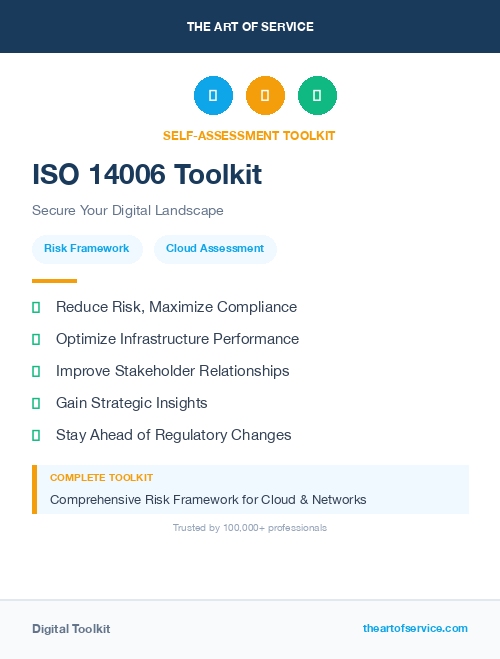The width and height of the screenshot is (500, 659).
Task: Click Reduce Risk, Maximize Compliance text
Action: [176, 307]
